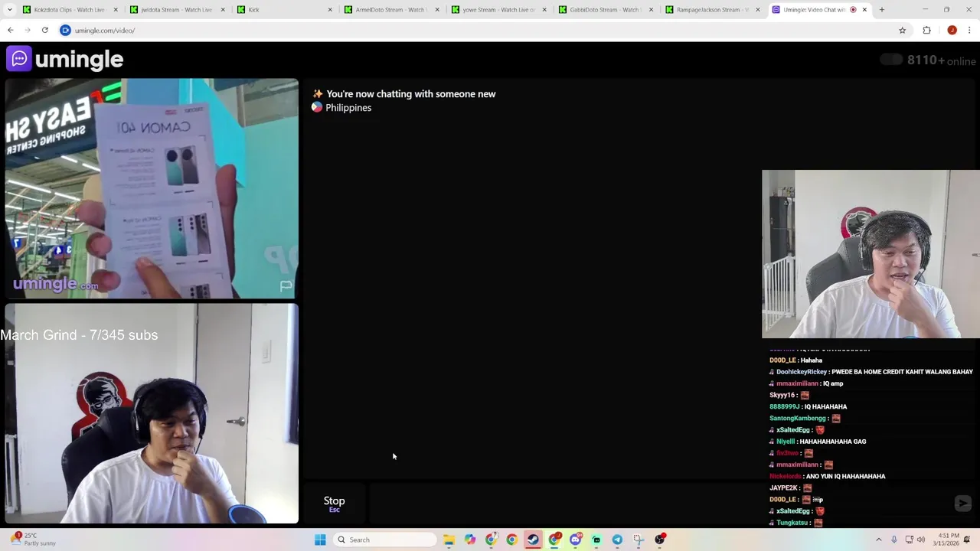Image resolution: width=980 pixels, height=551 pixels.
Task: Open Windows Start menu
Action: coord(320,540)
